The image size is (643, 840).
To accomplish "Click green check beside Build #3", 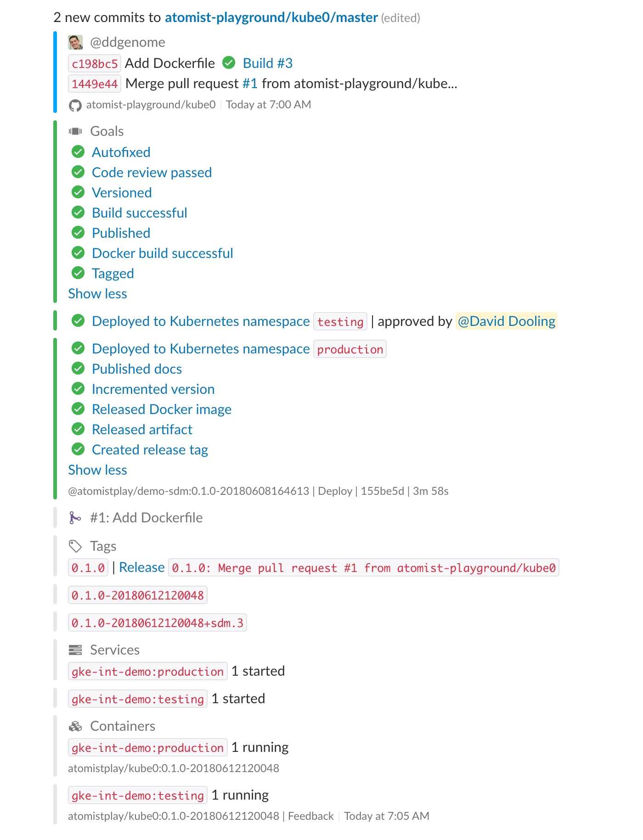I will click(229, 62).
